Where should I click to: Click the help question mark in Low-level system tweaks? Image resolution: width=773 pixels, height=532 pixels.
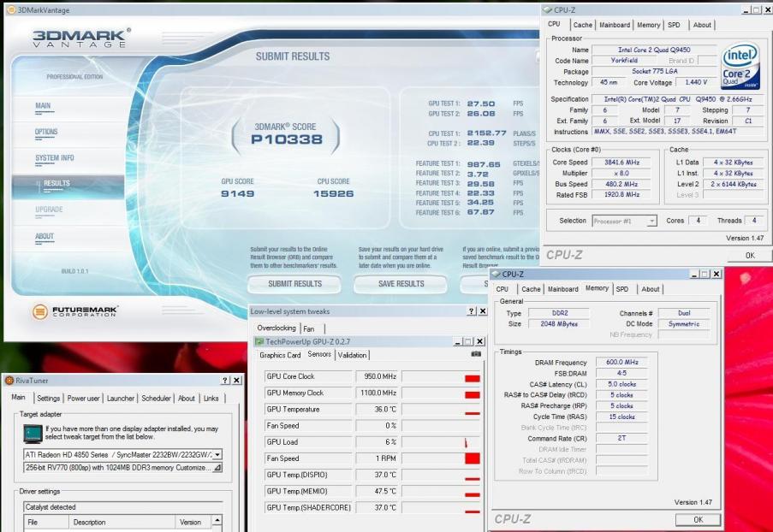tap(471, 312)
